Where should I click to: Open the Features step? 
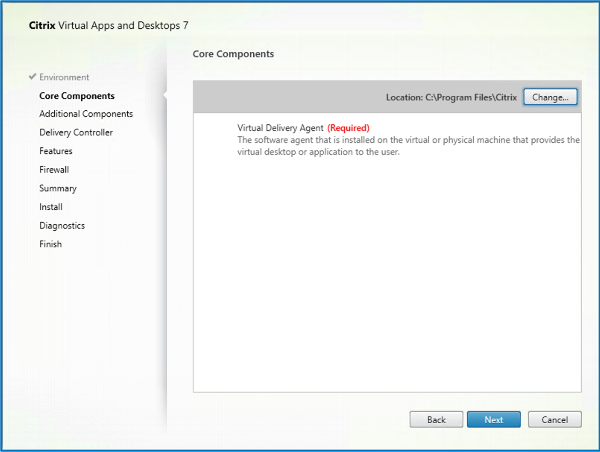point(56,151)
